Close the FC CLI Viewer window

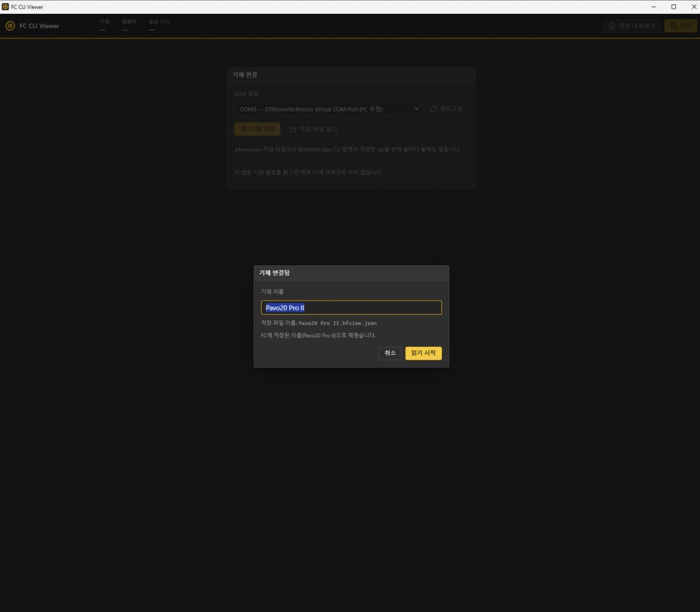tap(693, 7)
